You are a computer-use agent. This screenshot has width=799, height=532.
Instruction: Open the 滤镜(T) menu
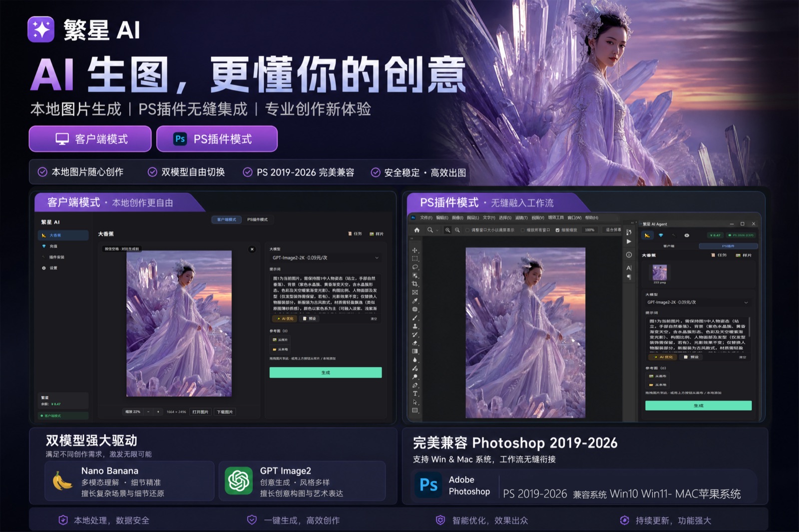[521, 218]
